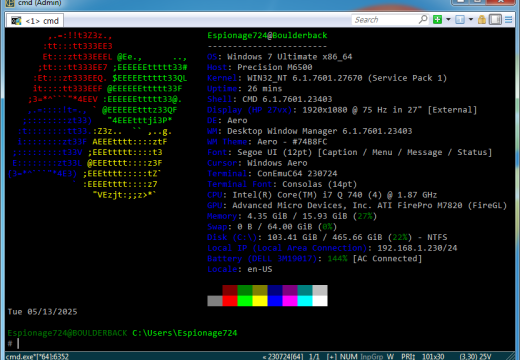Image resolution: width=520 pixels, height=360 pixels.
Task: Click "cmd.exe*[*64]:6352" in status bar
Action: click(x=37, y=356)
